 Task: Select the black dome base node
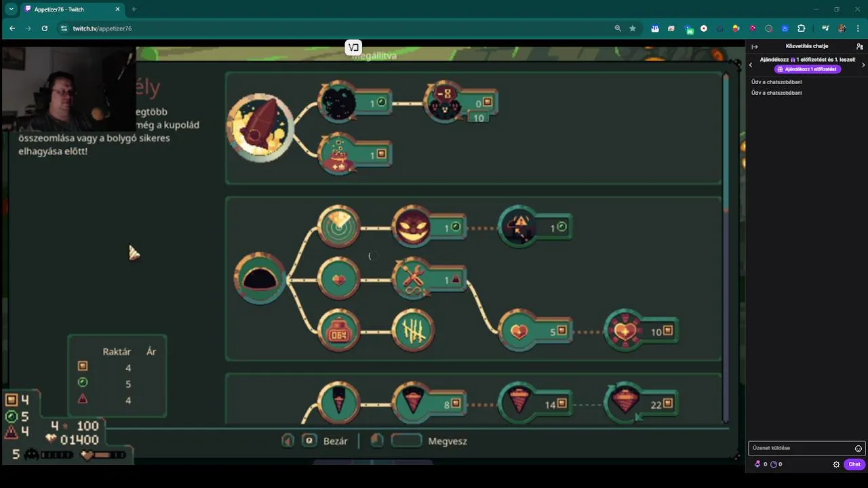pyautogui.click(x=260, y=279)
